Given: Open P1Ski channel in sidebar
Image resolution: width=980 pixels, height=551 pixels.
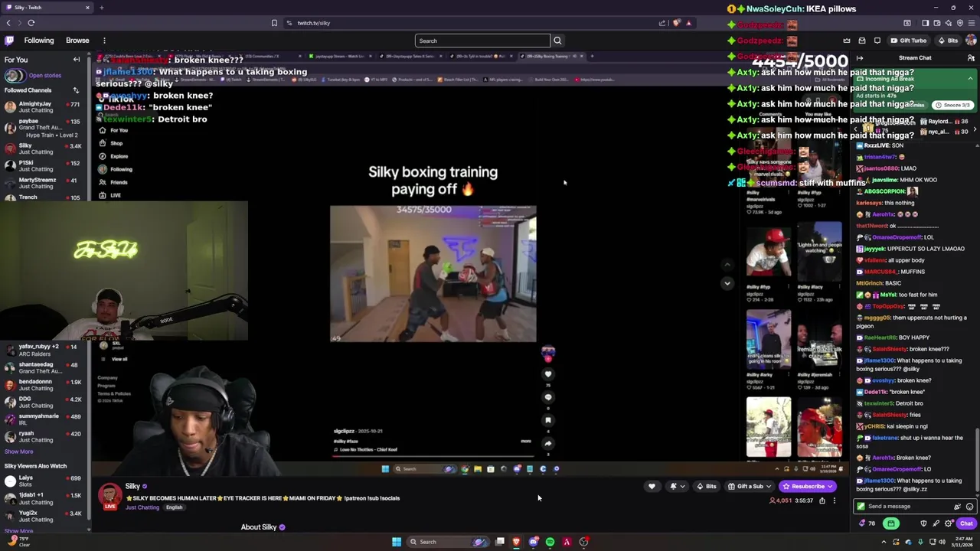Looking at the screenshot, I should point(45,166).
